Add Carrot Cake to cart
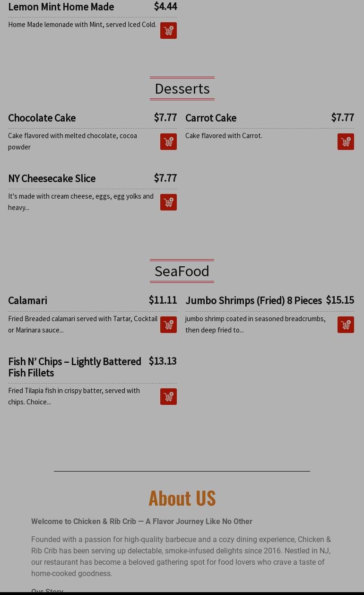The image size is (364, 595). pyautogui.click(x=346, y=142)
